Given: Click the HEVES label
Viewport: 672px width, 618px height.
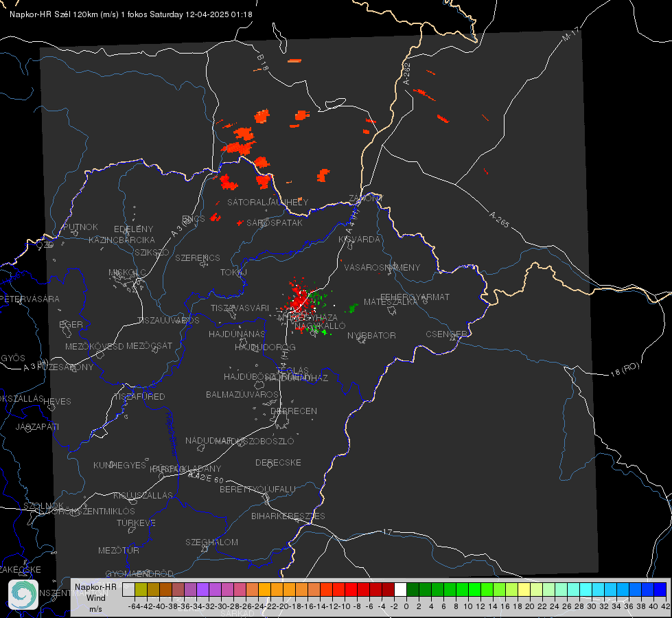Looking at the screenshot, I should (x=57, y=402).
